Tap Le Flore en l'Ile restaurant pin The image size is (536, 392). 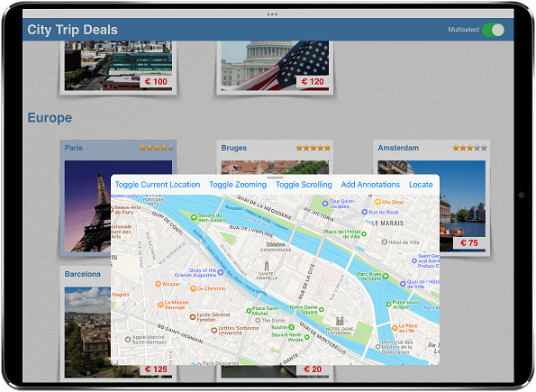(x=395, y=328)
